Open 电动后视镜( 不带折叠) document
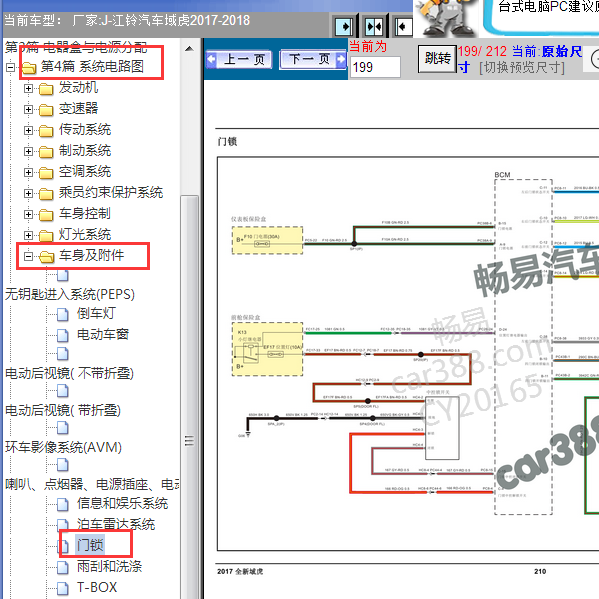 tap(69, 373)
